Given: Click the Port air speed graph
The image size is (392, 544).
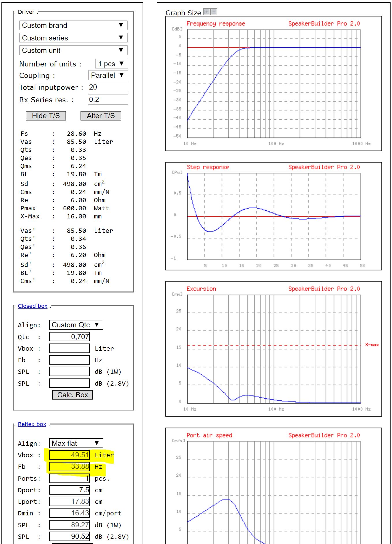Looking at the screenshot, I should click(x=273, y=486).
